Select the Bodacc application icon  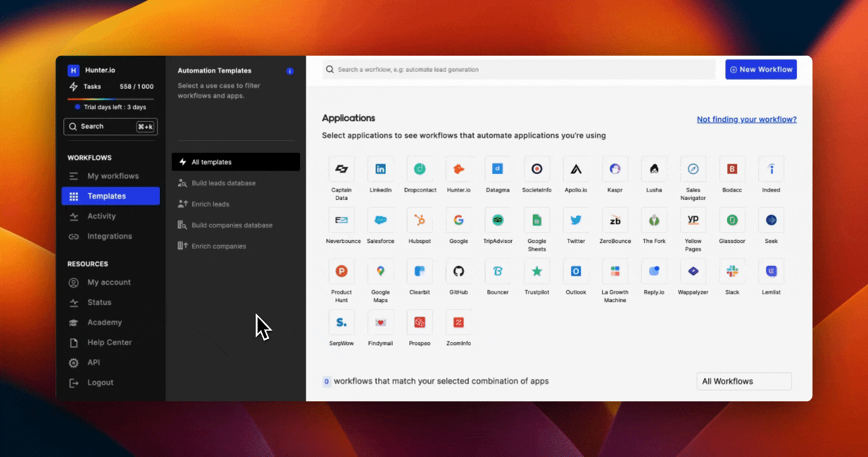click(x=732, y=169)
